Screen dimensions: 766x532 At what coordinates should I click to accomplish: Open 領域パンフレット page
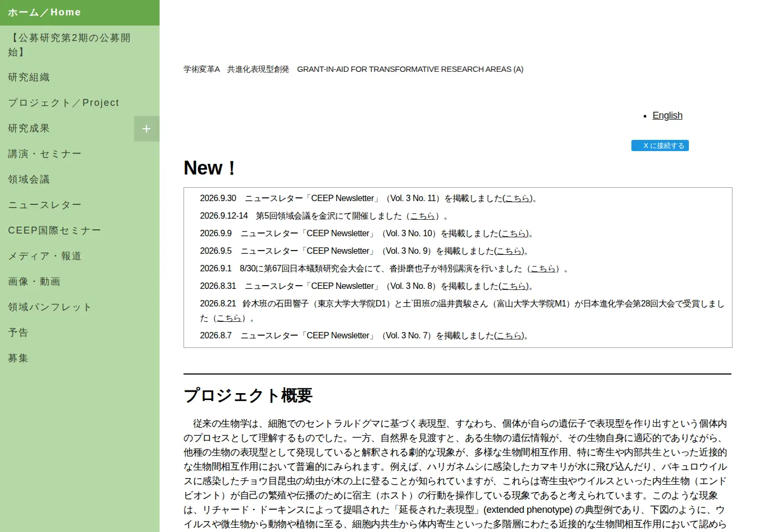coord(80,307)
